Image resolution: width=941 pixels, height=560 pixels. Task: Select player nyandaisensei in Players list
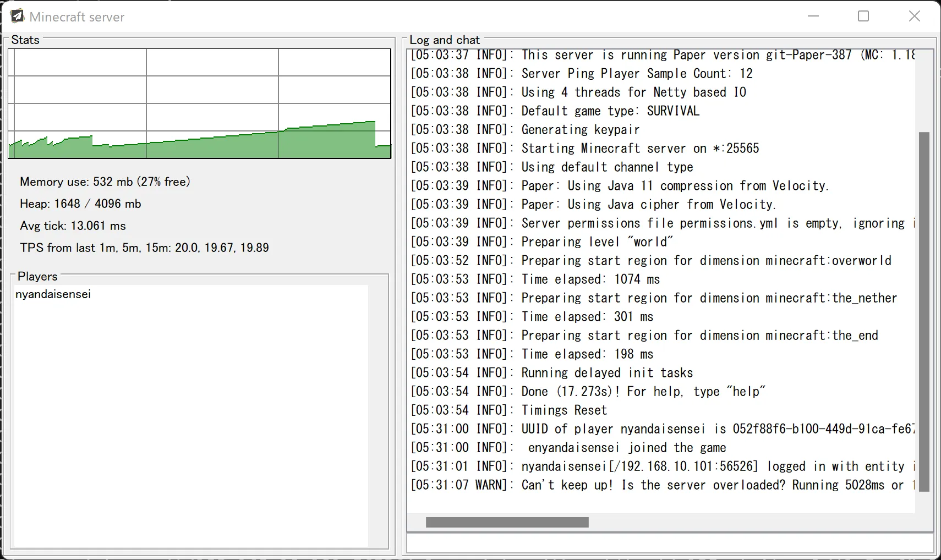coord(53,294)
